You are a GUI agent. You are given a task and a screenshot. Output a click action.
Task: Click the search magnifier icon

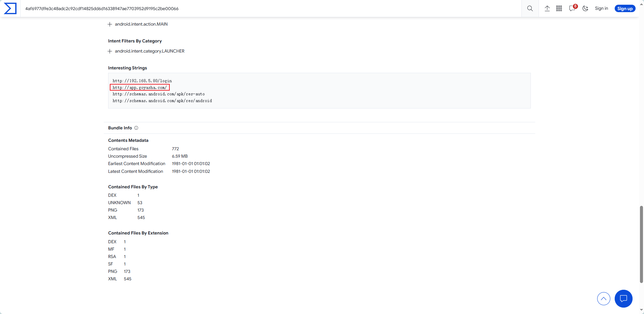530,8
